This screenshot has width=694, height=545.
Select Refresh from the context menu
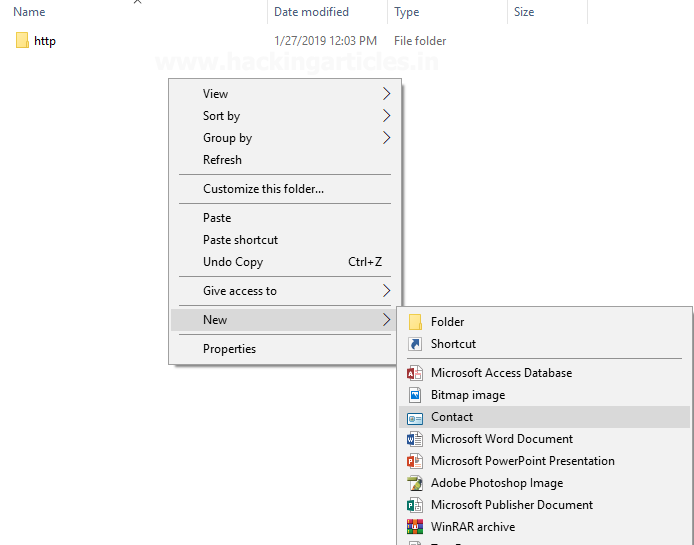coord(222,160)
